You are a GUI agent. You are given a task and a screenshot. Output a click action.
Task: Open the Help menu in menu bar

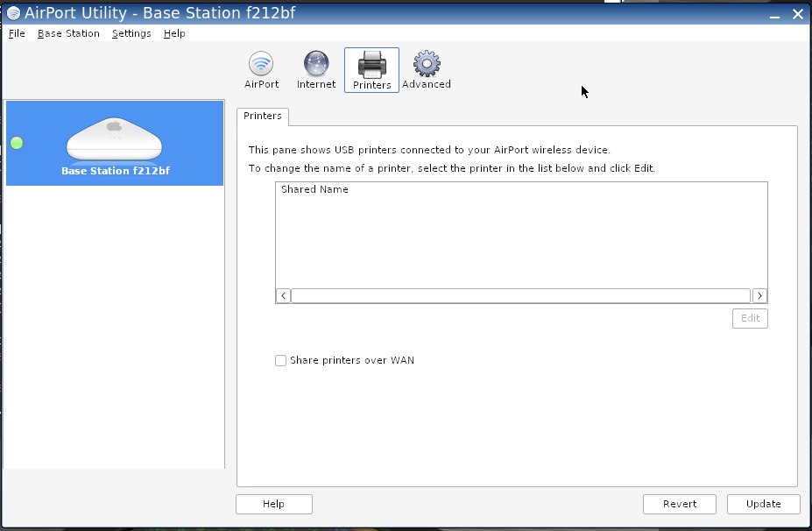174,33
